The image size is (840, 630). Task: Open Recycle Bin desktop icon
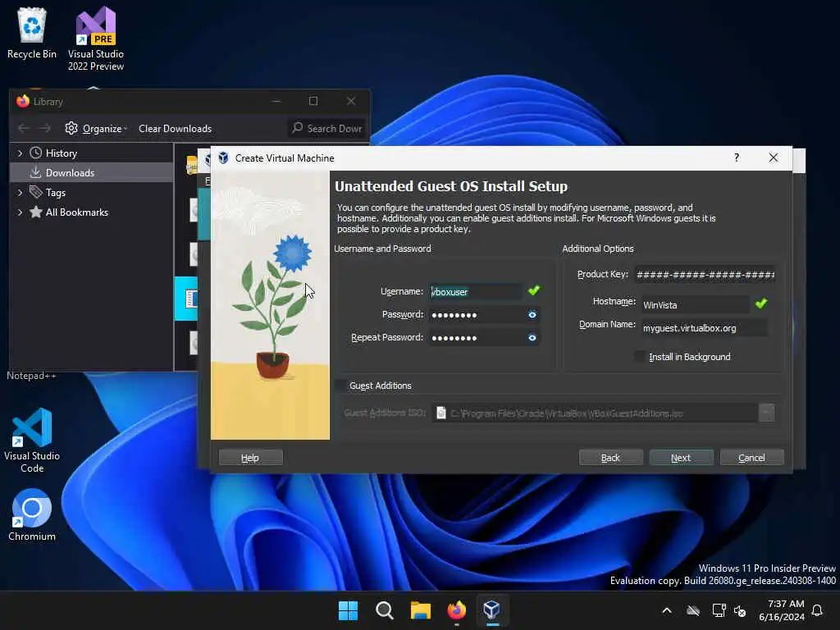(x=32, y=33)
